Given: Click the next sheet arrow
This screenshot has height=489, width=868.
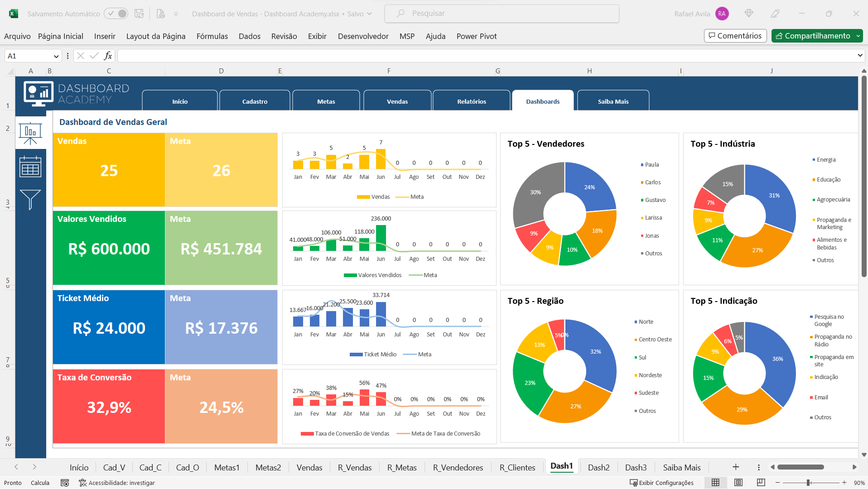Looking at the screenshot, I should [x=34, y=467].
